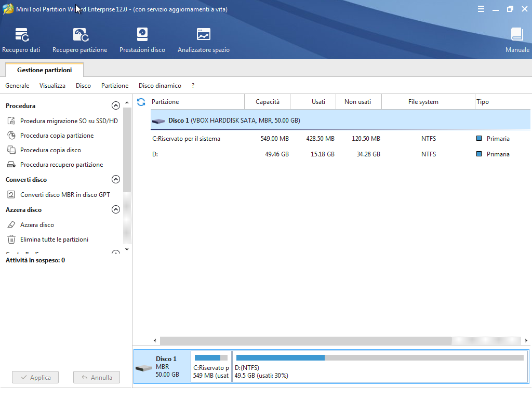Start Proedura migrazione SO su SSD/HD
Screen dimensions: 532x399
pyautogui.click(x=69, y=121)
